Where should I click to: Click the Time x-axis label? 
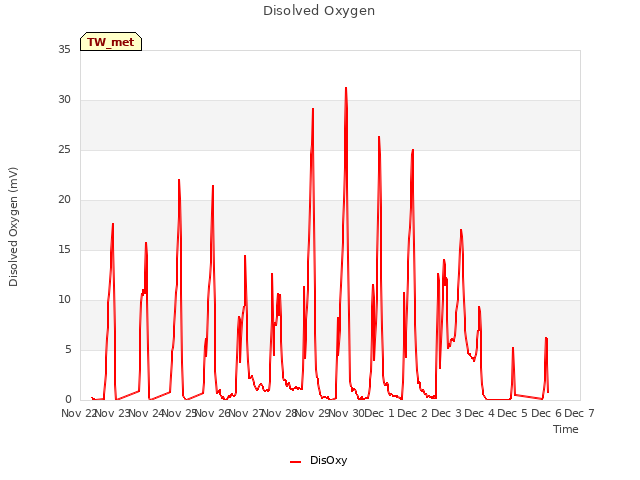click(566, 429)
